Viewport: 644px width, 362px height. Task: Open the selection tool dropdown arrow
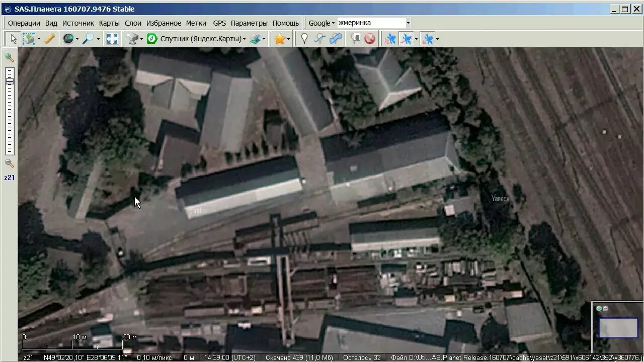[x=39, y=39]
